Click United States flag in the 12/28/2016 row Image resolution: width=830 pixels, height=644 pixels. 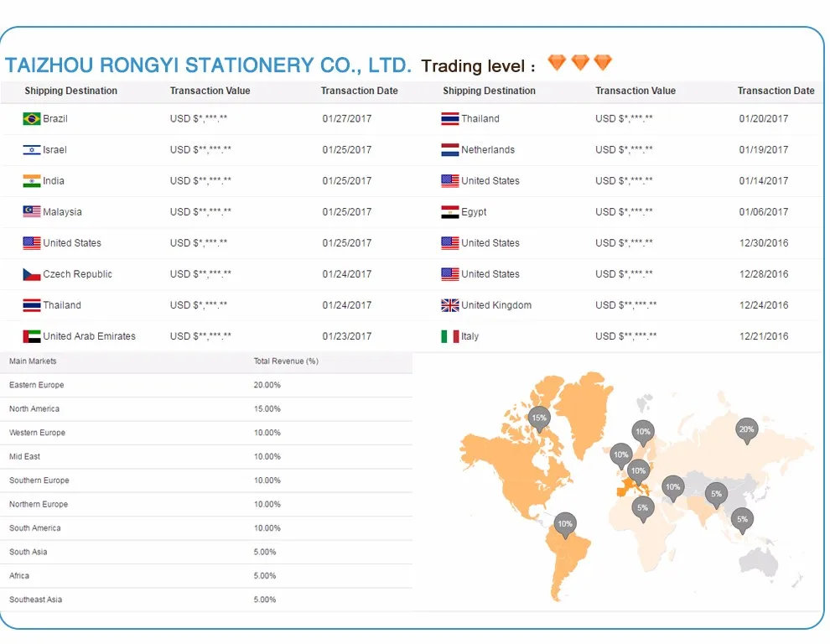tap(450, 274)
